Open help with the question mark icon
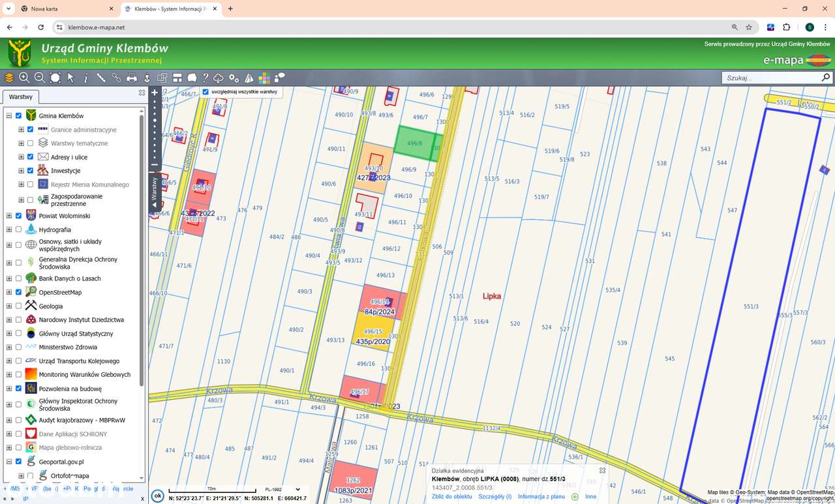Screen dimensions: 835x504 (205, 78)
